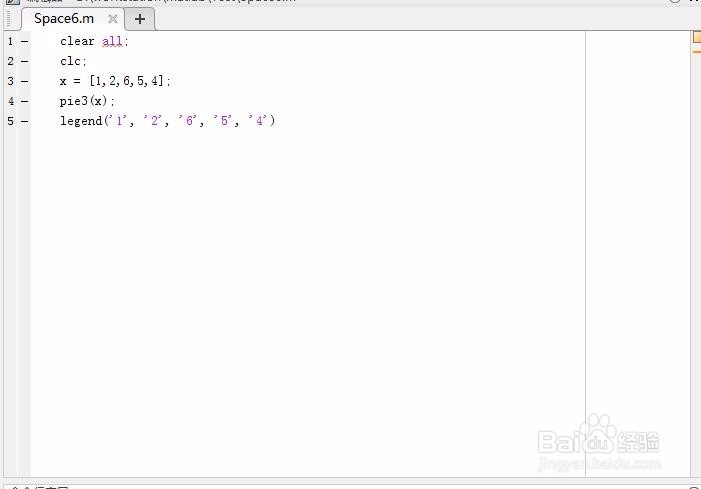This screenshot has width=701, height=489.
Task: Click line number 4 in gutter
Action: [x=10, y=101]
